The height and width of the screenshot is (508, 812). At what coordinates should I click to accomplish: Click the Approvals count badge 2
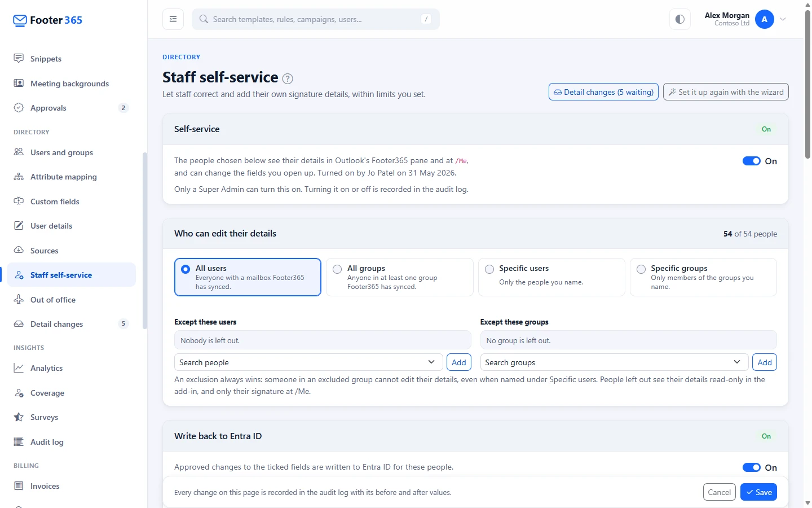click(123, 108)
